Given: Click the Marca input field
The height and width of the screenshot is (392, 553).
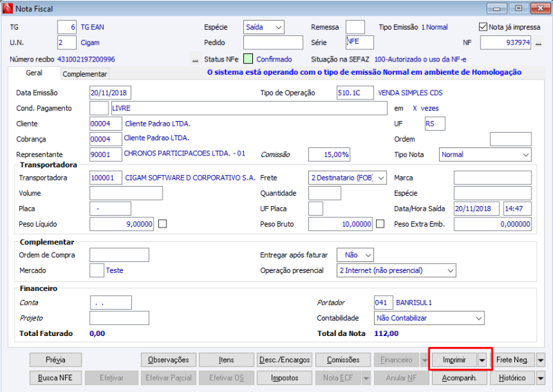Looking at the screenshot, I should point(492,178).
